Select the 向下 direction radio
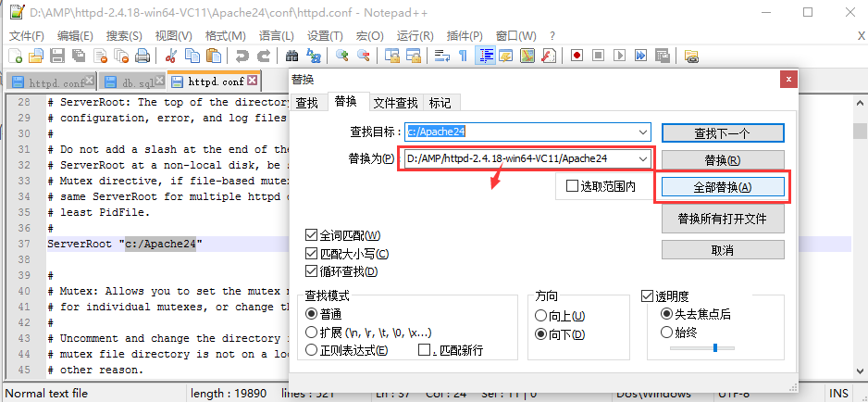 (x=540, y=334)
